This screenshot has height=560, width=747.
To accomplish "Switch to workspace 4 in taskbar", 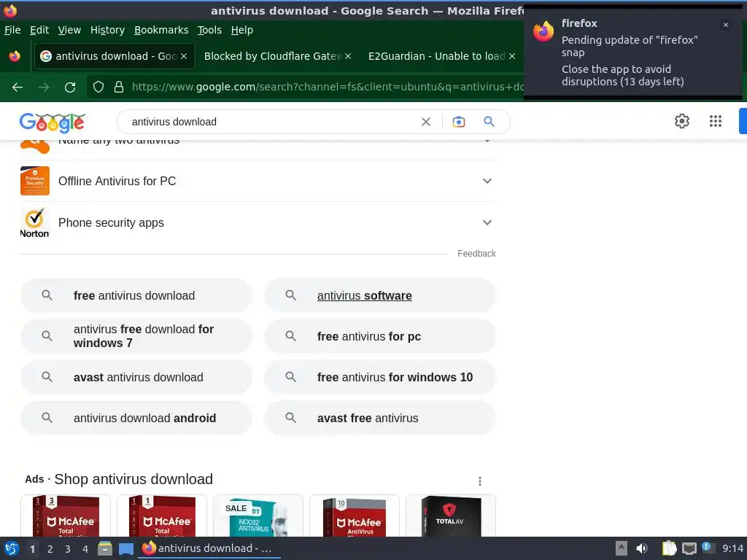I will 85,549.
